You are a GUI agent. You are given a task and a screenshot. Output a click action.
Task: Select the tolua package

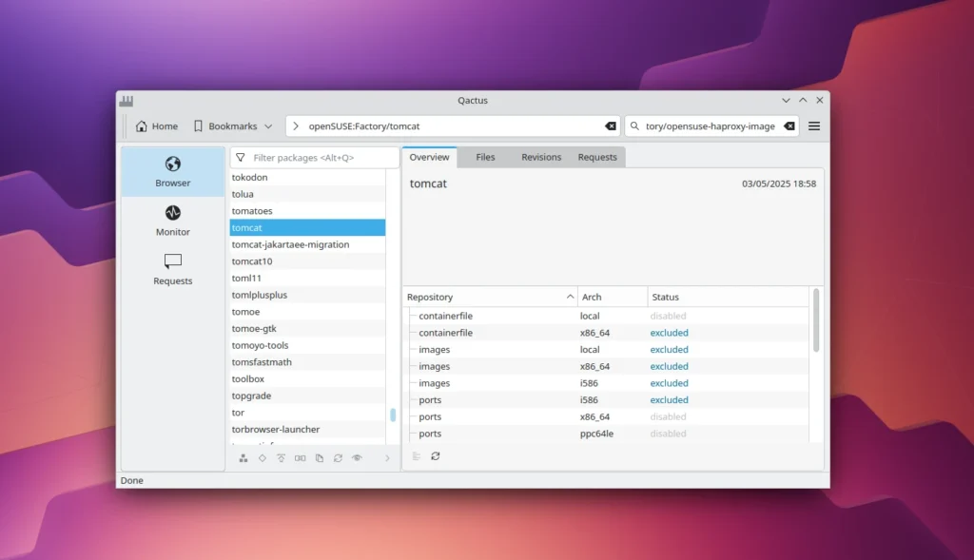tap(307, 194)
